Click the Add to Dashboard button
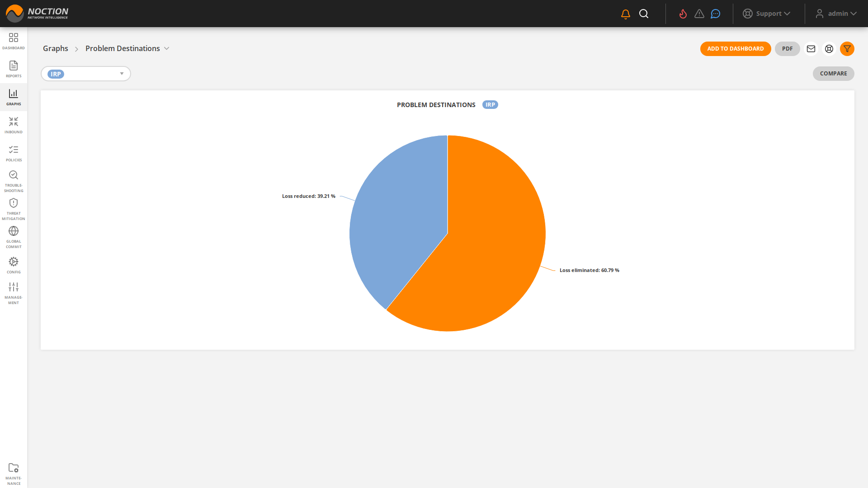The image size is (868, 488). 735,49
